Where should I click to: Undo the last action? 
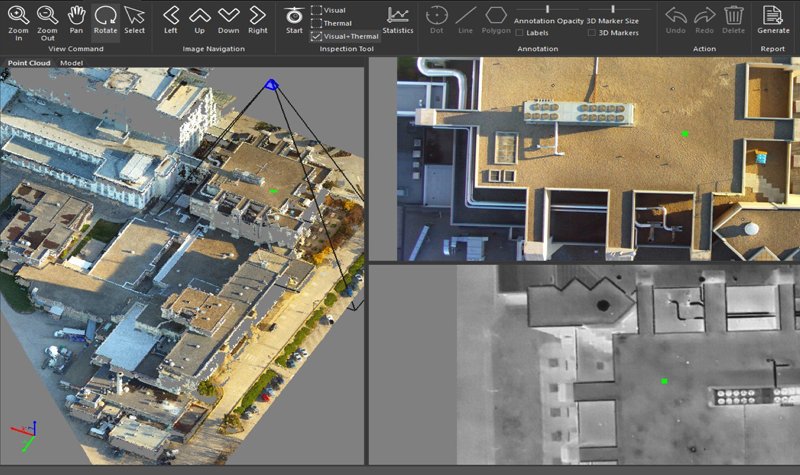coord(676,20)
